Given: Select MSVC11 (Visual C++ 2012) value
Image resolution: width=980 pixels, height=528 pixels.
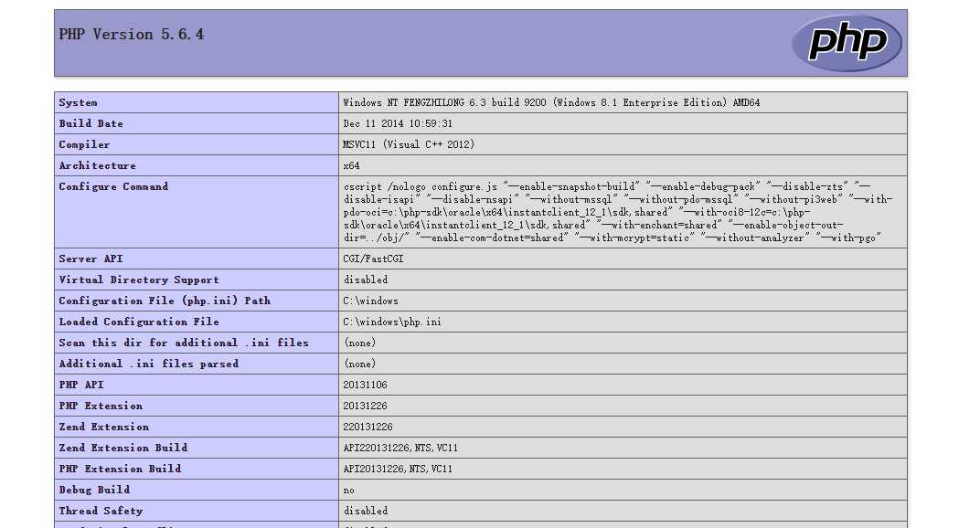Looking at the screenshot, I should pyautogui.click(x=409, y=144).
